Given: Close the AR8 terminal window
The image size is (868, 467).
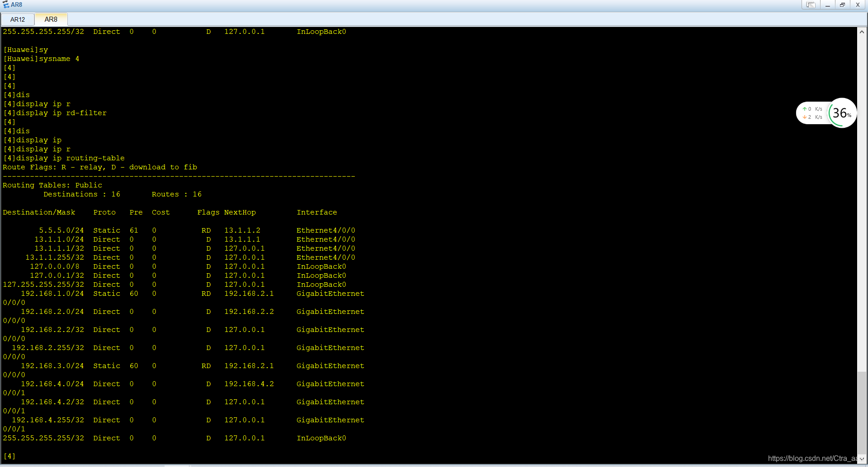Looking at the screenshot, I should [858, 5].
